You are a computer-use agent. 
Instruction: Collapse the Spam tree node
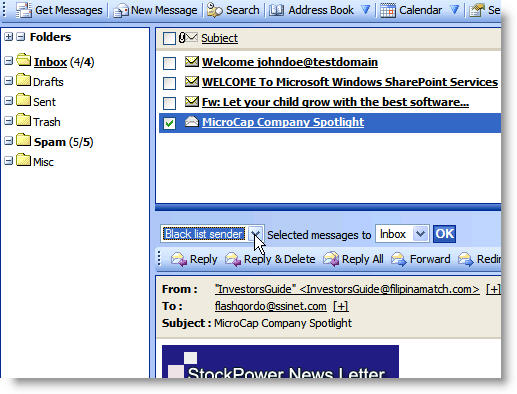click(x=9, y=141)
